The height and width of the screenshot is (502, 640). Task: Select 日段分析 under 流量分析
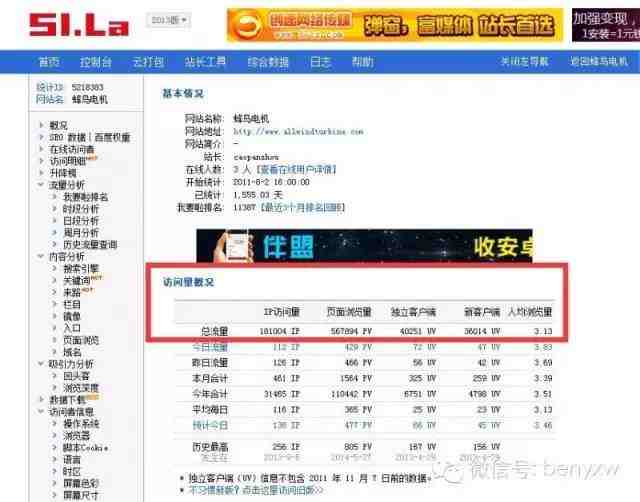click(81, 221)
